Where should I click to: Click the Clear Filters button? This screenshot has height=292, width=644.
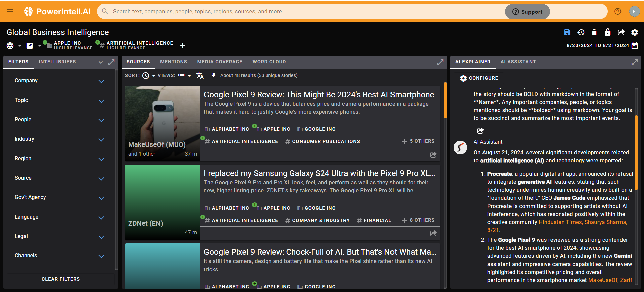click(61, 279)
